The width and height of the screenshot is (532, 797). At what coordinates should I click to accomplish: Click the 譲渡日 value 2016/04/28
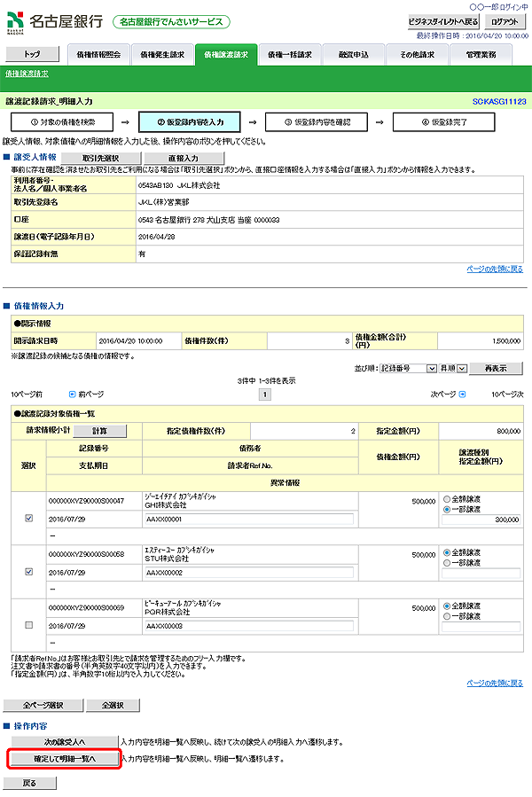[x=156, y=237]
